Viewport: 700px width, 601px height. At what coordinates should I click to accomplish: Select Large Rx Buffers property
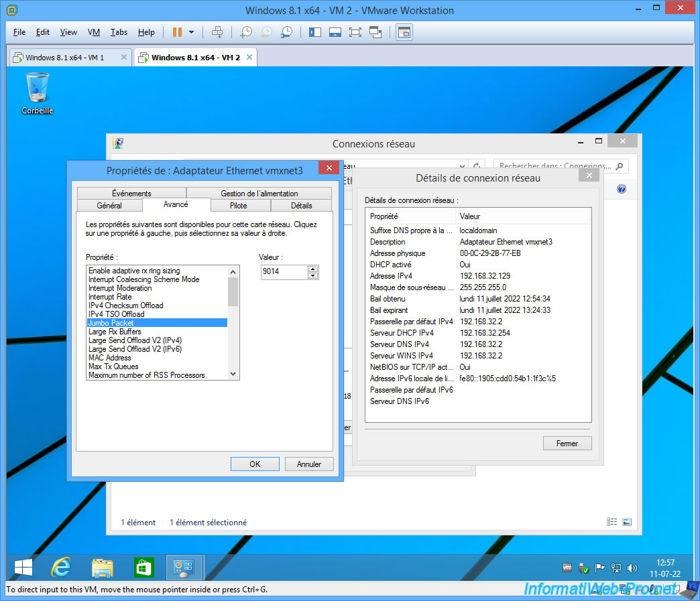tap(157, 332)
